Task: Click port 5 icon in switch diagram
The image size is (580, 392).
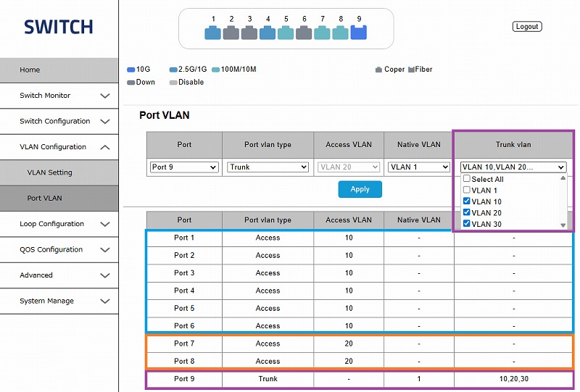Action: [286, 33]
